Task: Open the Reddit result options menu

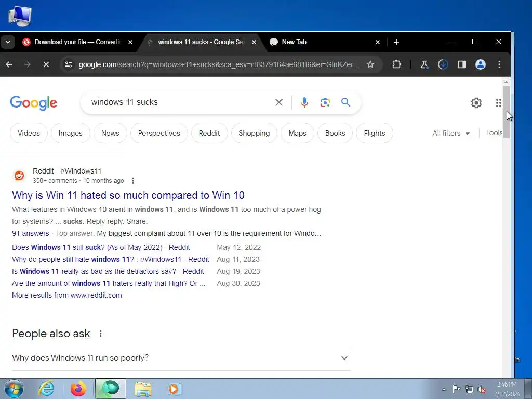Action: [x=133, y=181]
